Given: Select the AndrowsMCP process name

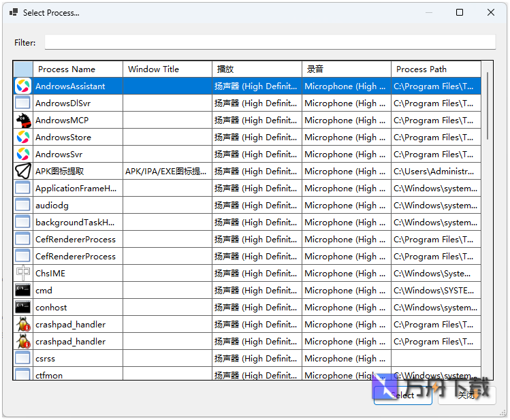Looking at the screenshot, I should pos(62,120).
